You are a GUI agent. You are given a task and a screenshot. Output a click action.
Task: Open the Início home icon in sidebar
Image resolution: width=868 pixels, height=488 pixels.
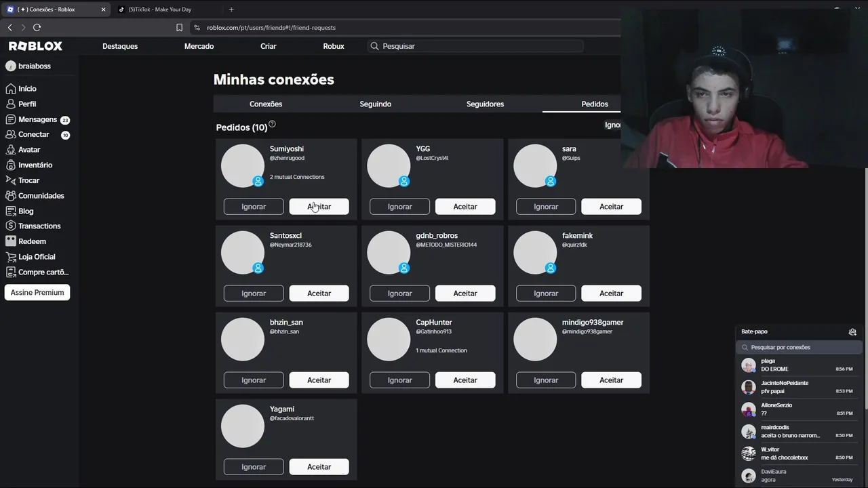(x=10, y=89)
